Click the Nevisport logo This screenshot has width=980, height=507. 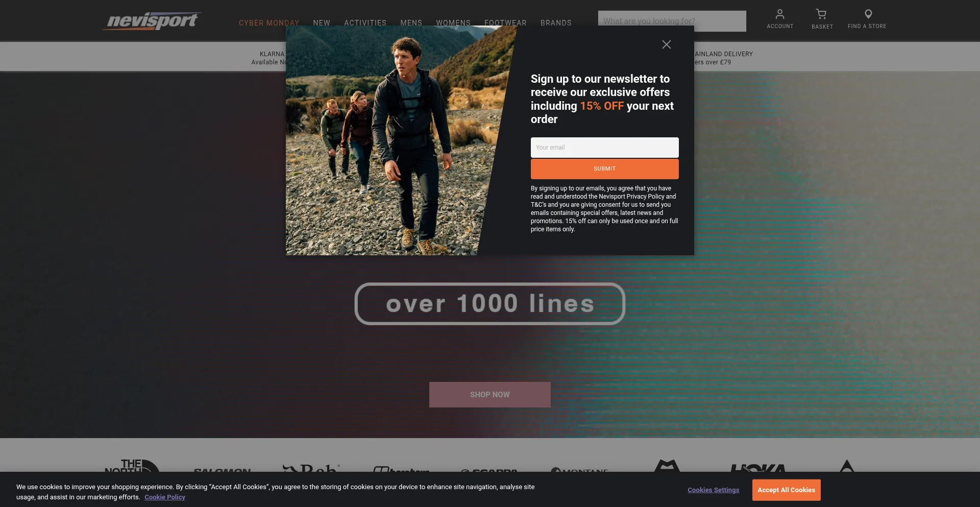pos(152,21)
